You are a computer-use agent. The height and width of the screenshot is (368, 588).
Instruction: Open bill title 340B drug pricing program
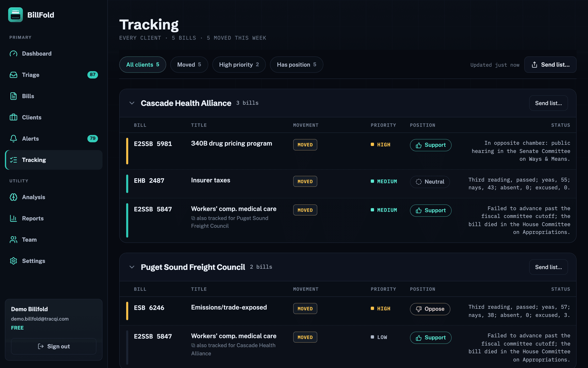(x=231, y=143)
